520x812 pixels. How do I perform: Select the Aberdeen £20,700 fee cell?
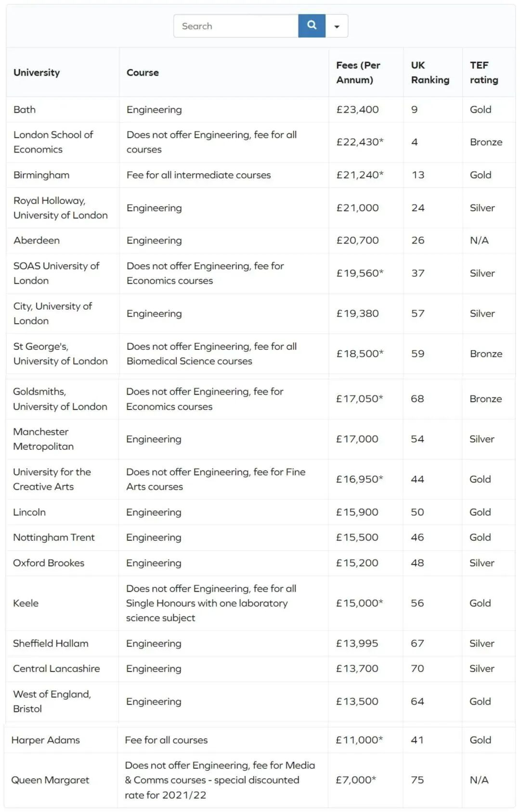[357, 241]
